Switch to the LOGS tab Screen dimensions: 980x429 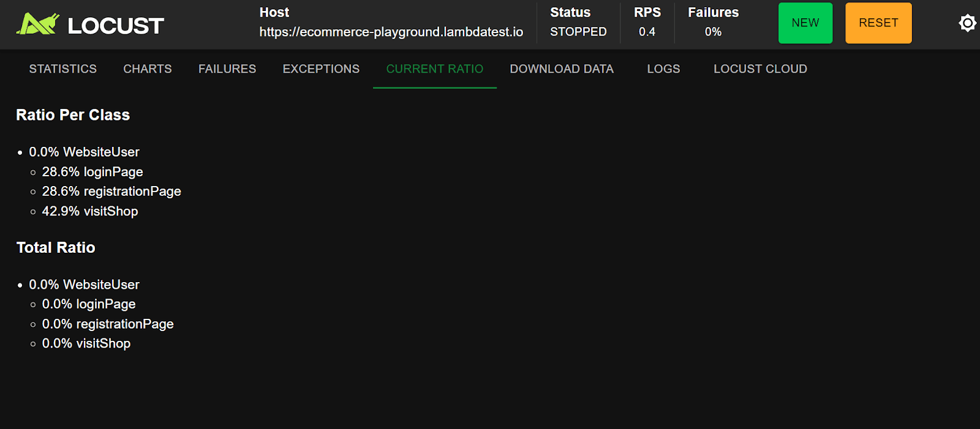click(x=663, y=69)
